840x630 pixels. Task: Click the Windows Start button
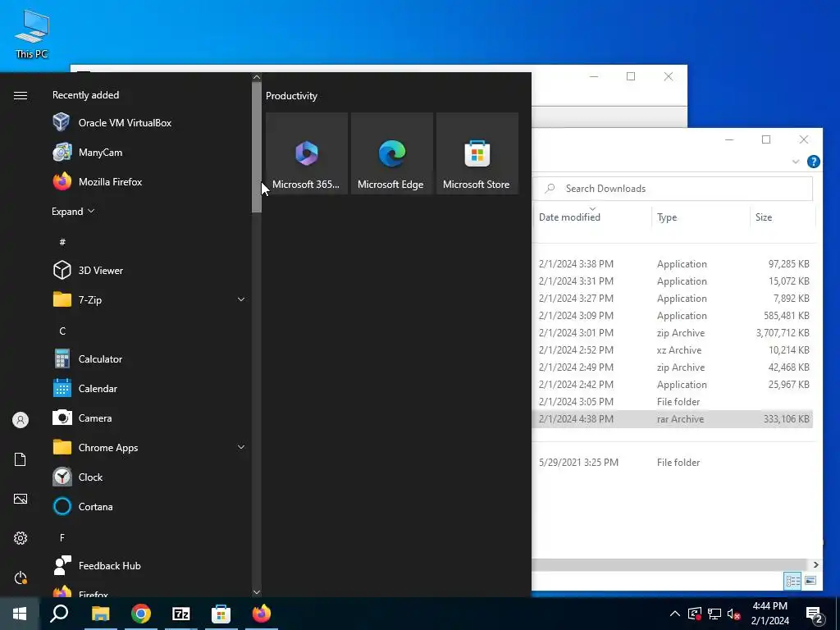click(x=20, y=614)
